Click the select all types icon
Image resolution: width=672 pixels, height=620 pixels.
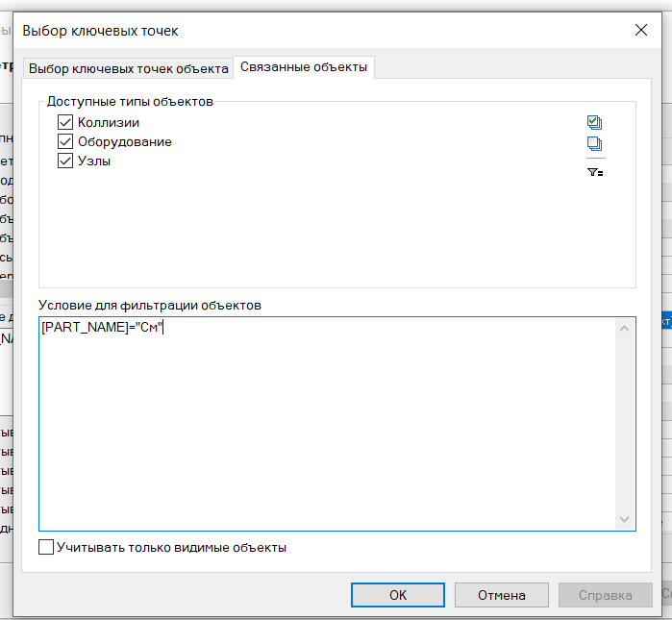click(x=594, y=122)
